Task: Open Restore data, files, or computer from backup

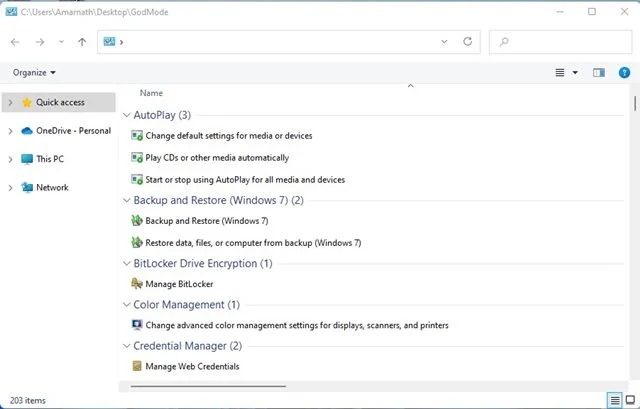Action: pos(253,243)
